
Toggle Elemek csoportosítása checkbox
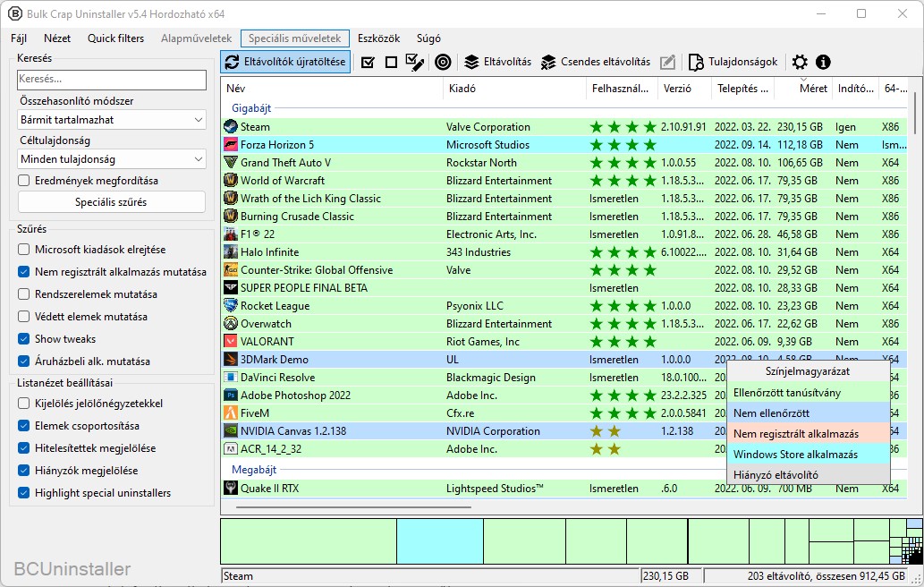24,426
